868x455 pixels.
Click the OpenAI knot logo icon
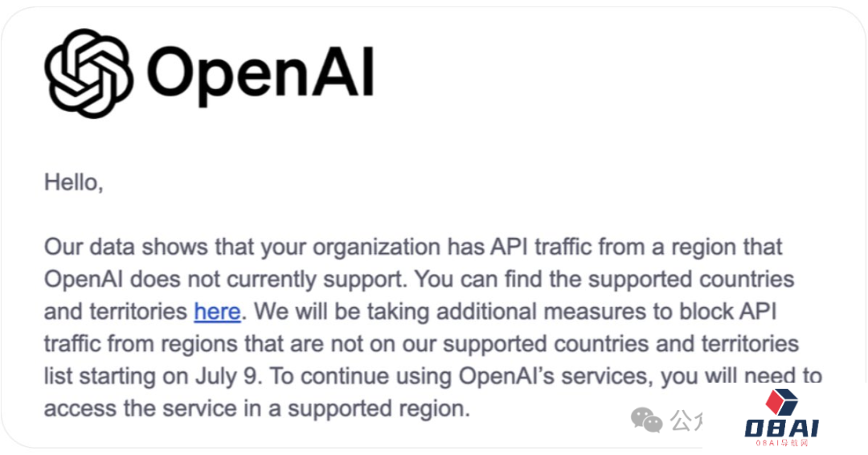pos(89,73)
